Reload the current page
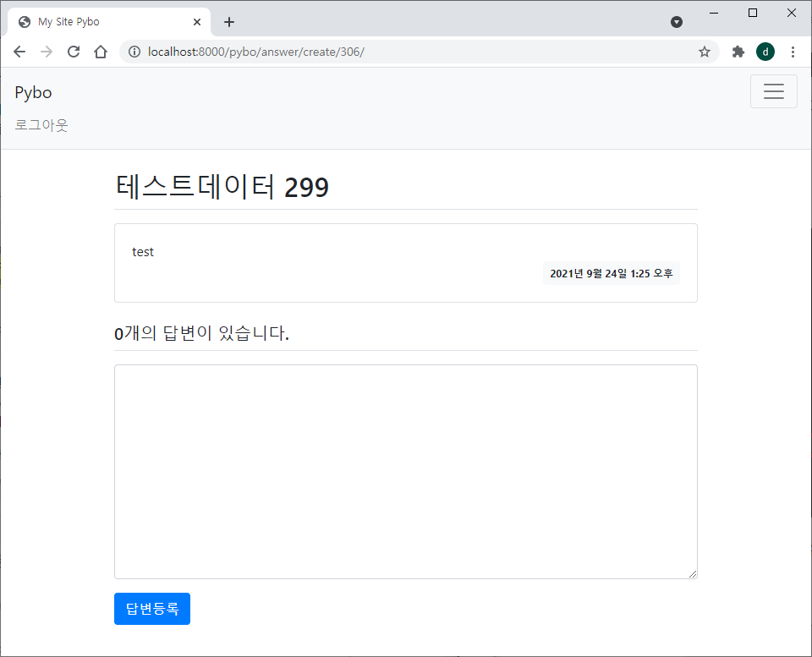 click(x=74, y=52)
